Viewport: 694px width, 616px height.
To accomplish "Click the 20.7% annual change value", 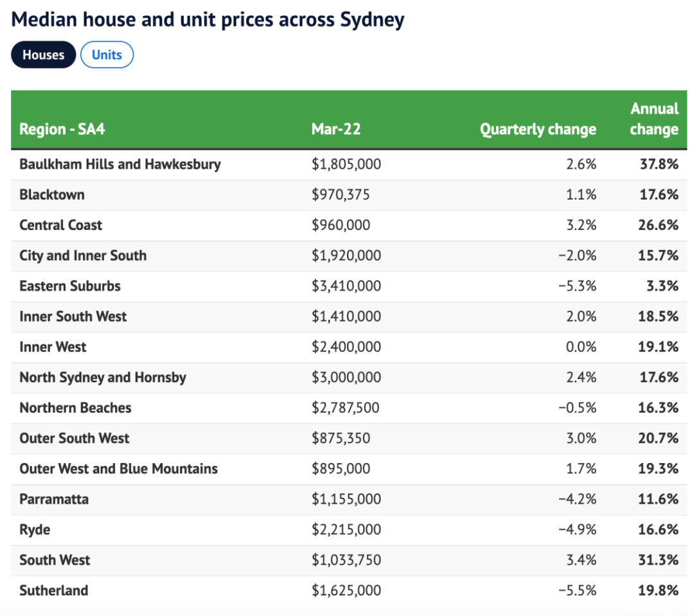I will [658, 439].
